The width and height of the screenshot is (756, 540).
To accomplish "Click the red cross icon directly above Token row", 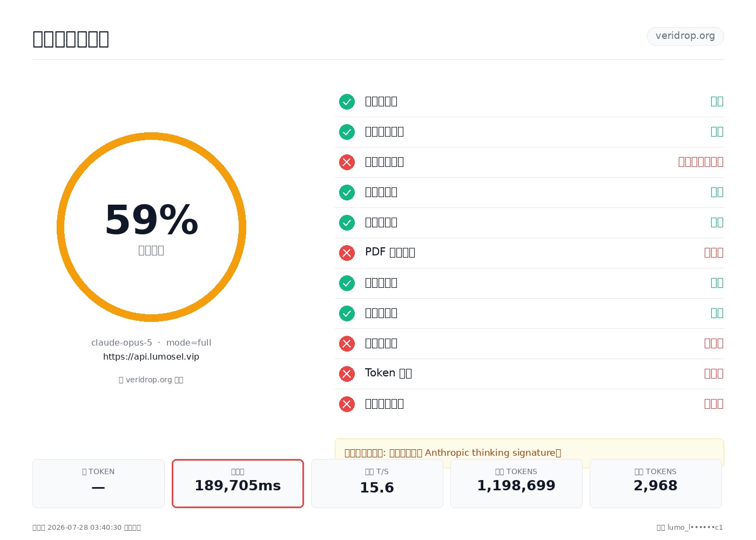I will point(347,343).
